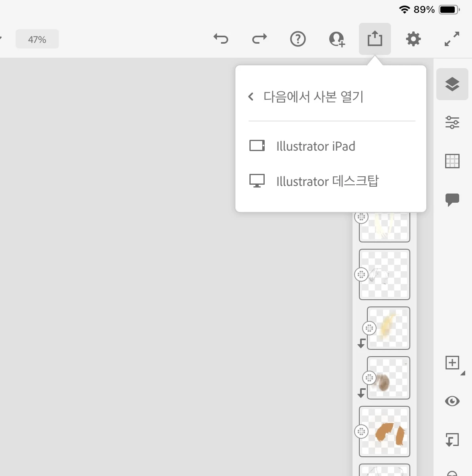
Task: Tap the 89% battery percentage text
Action: click(x=424, y=10)
